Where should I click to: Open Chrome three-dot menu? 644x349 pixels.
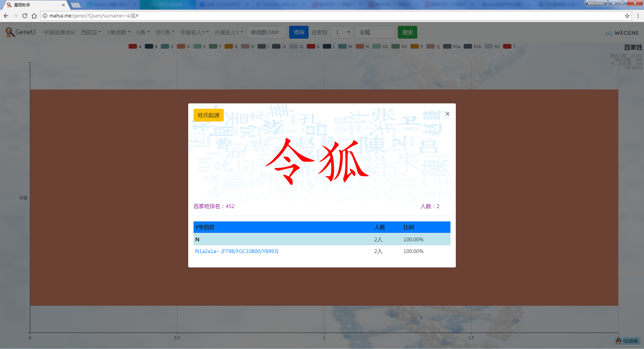tap(638, 16)
